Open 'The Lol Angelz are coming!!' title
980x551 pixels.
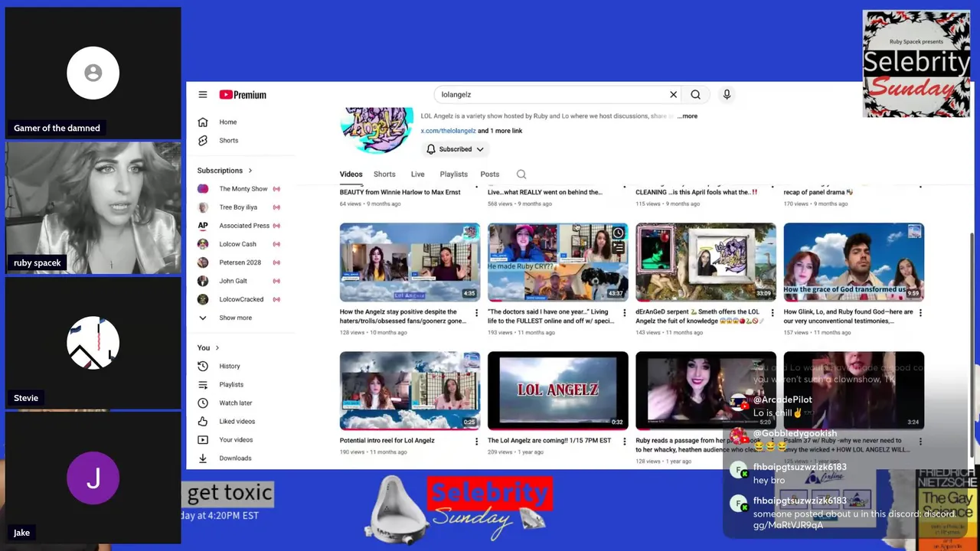[550, 441]
